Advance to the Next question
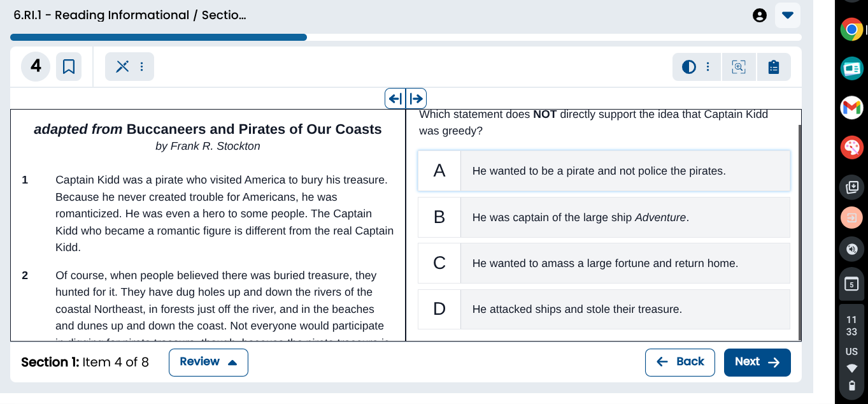Image resolution: width=868 pixels, height=404 pixels. point(757,361)
